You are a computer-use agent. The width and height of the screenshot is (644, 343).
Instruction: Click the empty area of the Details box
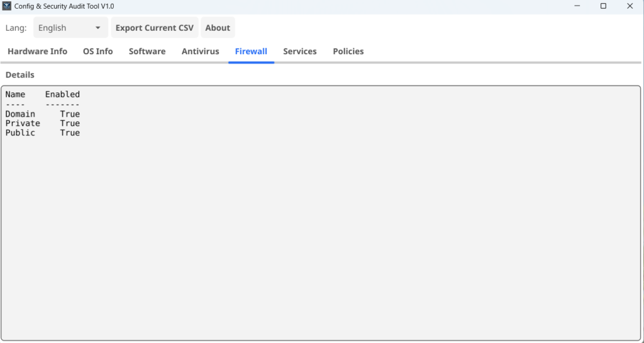(x=321, y=239)
